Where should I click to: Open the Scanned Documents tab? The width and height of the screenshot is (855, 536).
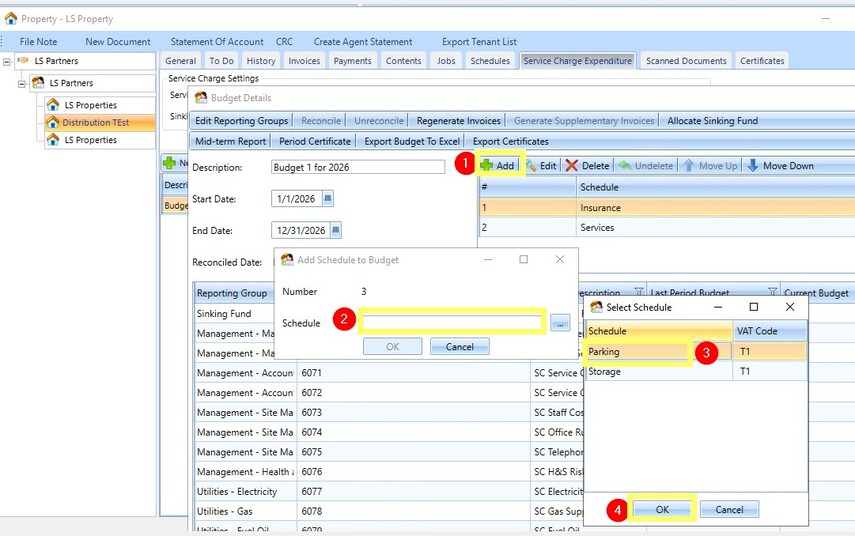click(686, 61)
